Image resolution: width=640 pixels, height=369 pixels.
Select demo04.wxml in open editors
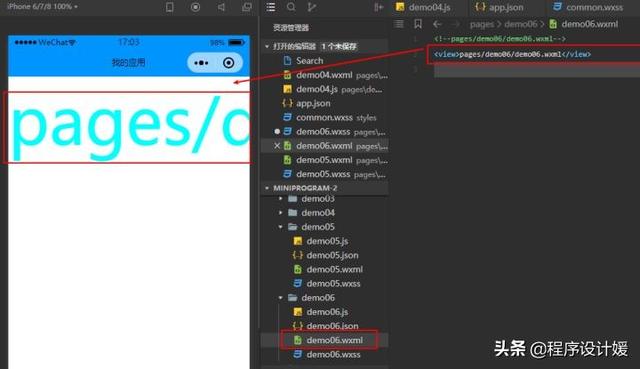(325, 75)
